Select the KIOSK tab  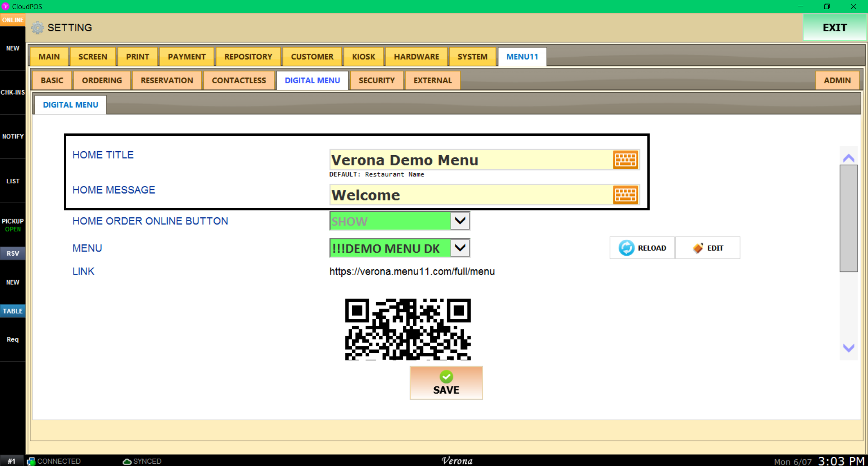(x=363, y=57)
